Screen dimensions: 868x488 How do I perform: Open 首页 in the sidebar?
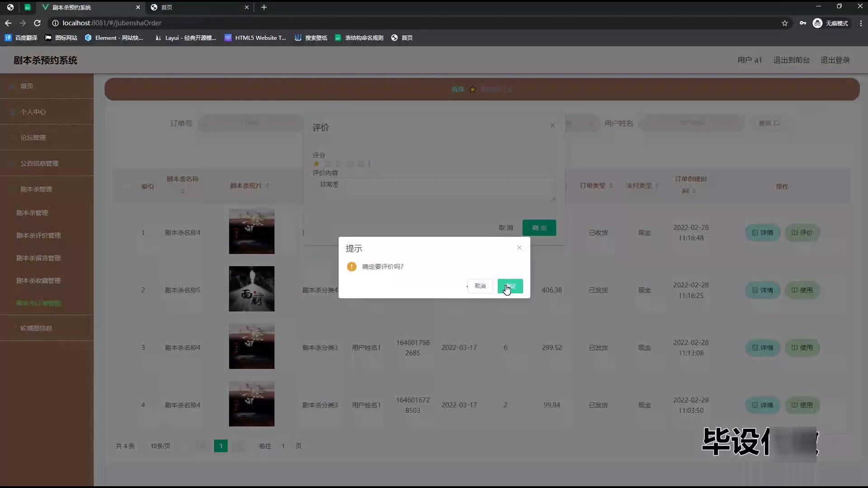pos(47,86)
